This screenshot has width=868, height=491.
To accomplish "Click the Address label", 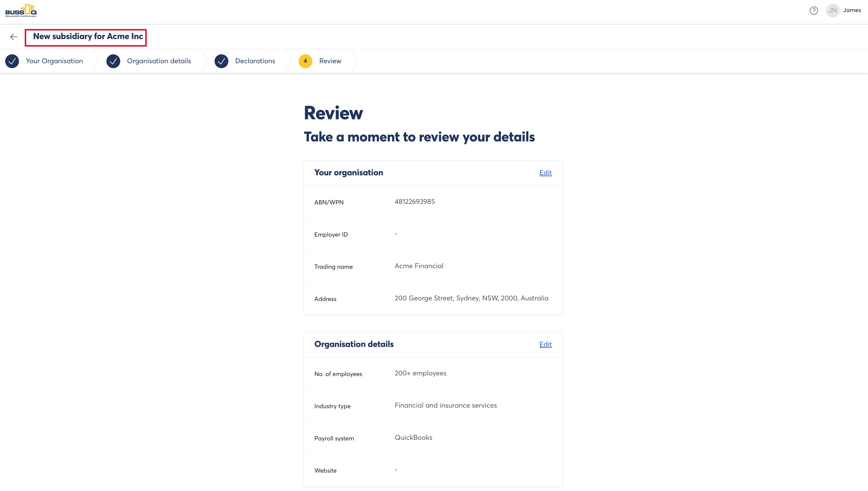I will (x=325, y=299).
